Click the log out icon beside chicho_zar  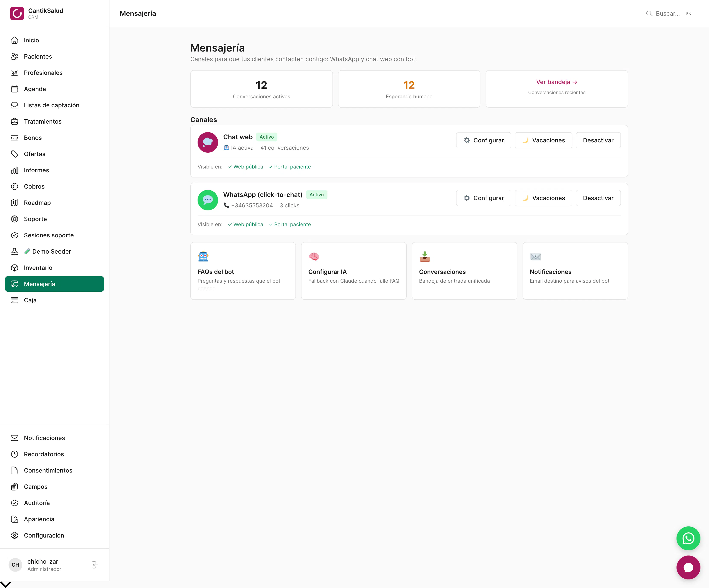[95, 565]
